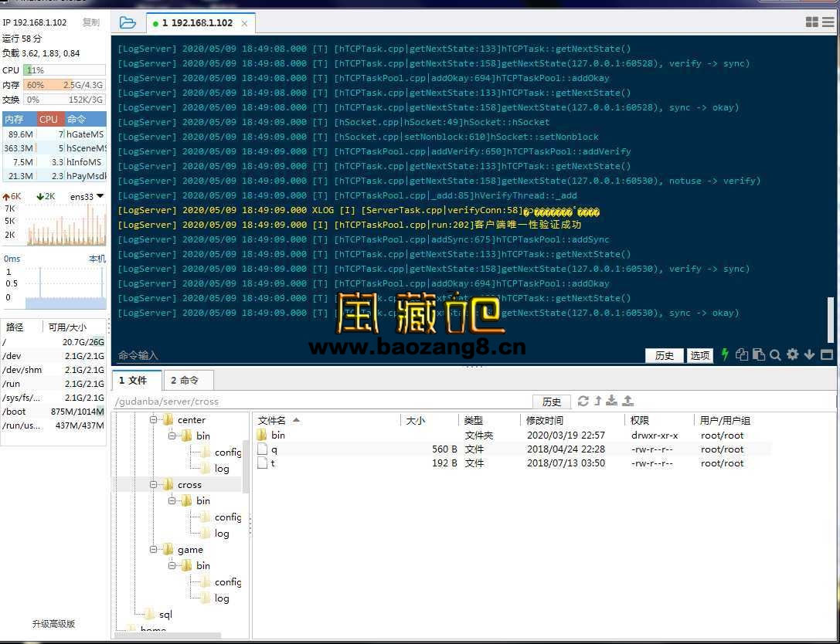Click the file upload icon
Image resolution: width=840 pixels, height=644 pixels.
(x=627, y=401)
